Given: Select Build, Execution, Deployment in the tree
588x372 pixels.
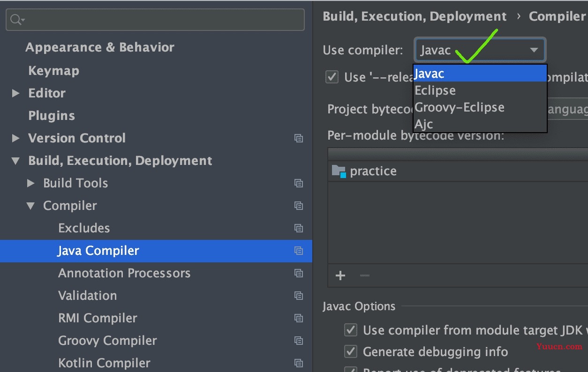Looking at the screenshot, I should pyautogui.click(x=120, y=161).
